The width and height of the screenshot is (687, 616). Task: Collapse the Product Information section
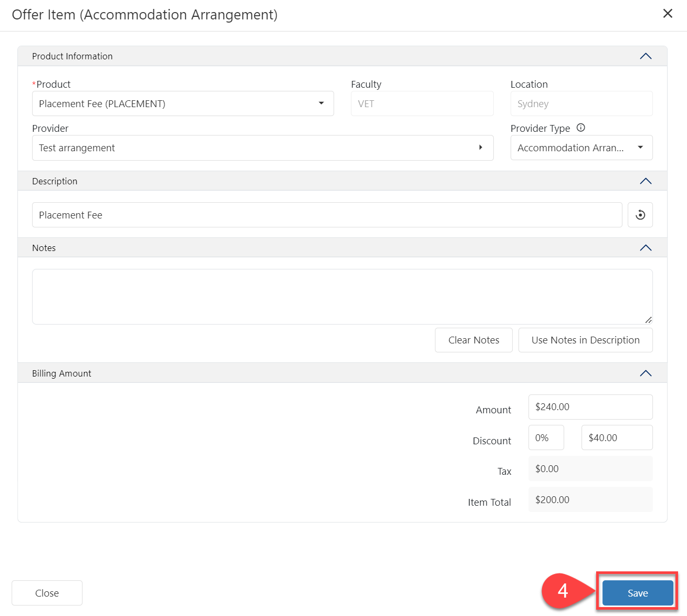[646, 56]
